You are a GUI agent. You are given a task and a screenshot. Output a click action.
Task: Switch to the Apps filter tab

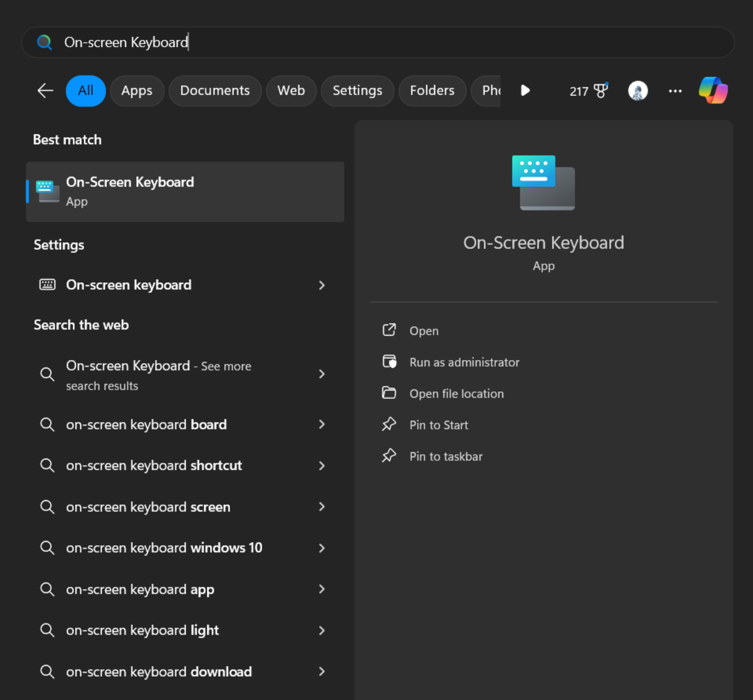pyautogui.click(x=137, y=91)
